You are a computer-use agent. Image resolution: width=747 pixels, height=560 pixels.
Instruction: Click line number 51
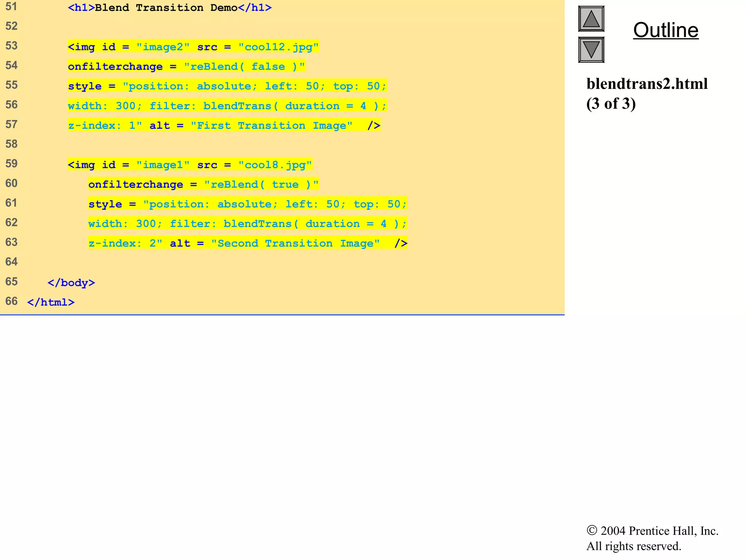pos(11,7)
